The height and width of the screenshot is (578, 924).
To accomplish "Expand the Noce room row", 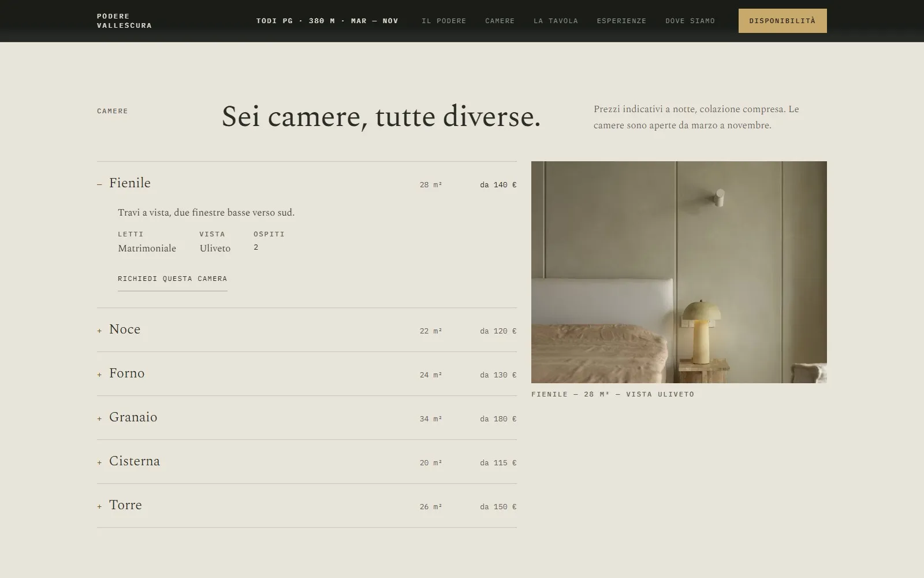I will point(307,330).
